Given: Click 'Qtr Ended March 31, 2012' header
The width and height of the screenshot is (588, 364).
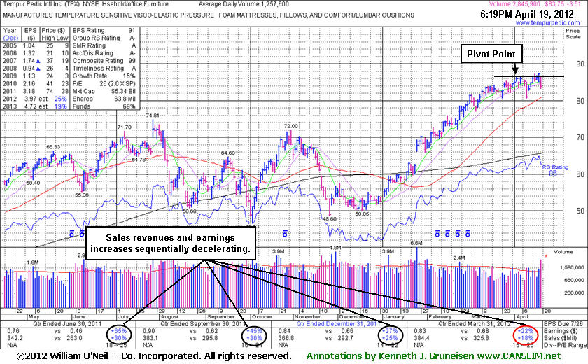Looking at the screenshot, I should pos(475,323).
